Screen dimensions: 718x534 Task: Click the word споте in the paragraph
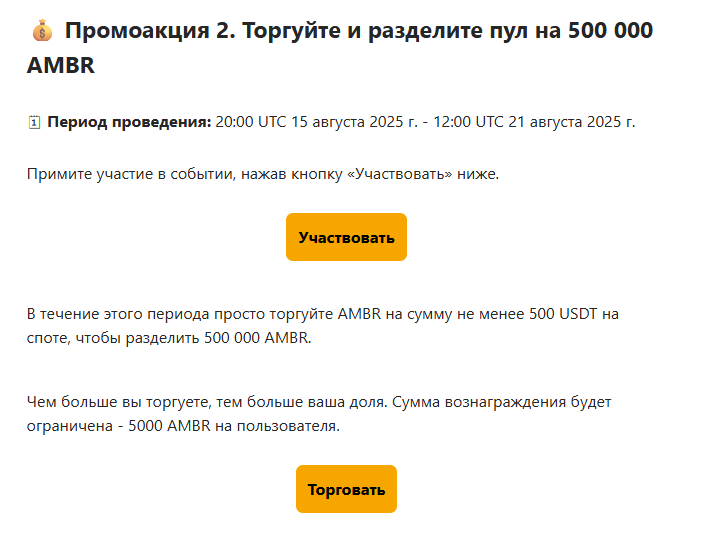tap(49, 338)
